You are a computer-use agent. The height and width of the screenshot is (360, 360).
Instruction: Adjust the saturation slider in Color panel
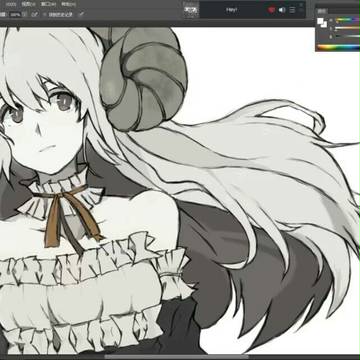coord(348,28)
